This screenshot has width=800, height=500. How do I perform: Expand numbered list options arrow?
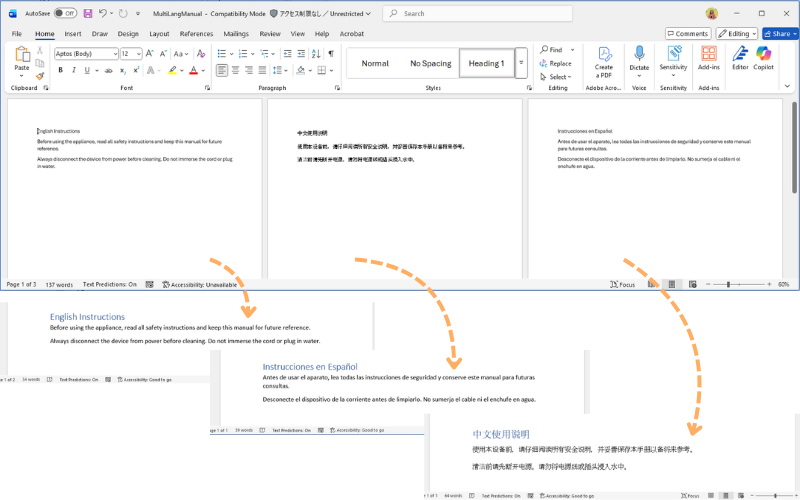253,54
